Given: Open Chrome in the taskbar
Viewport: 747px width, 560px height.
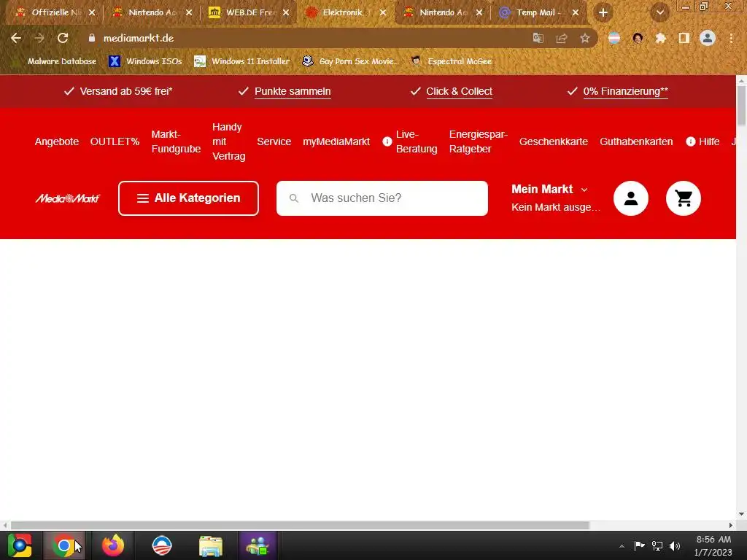Looking at the screenshot, I should [64, 545].
